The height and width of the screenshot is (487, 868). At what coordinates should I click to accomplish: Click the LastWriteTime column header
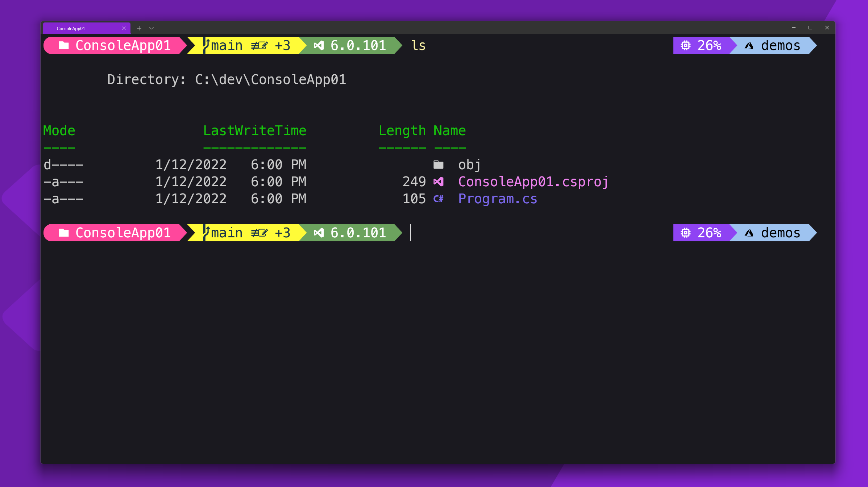point(255,131)
